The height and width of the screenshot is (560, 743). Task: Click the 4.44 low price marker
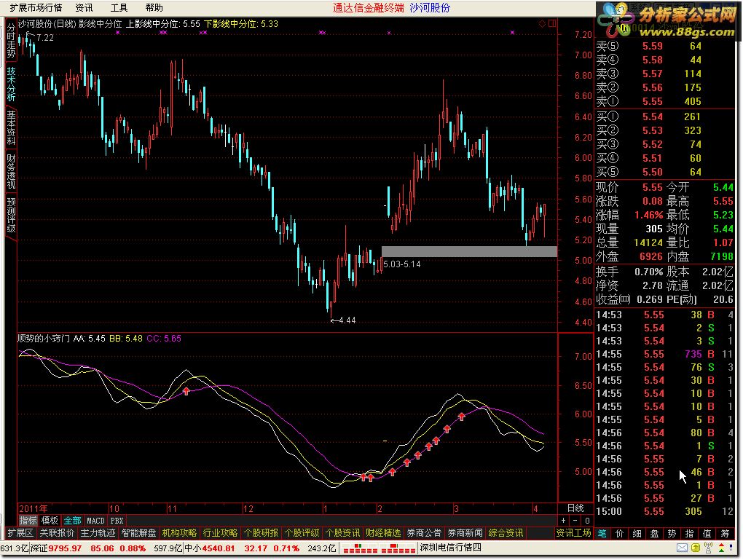pyautogui.click(x=344, y=320)
